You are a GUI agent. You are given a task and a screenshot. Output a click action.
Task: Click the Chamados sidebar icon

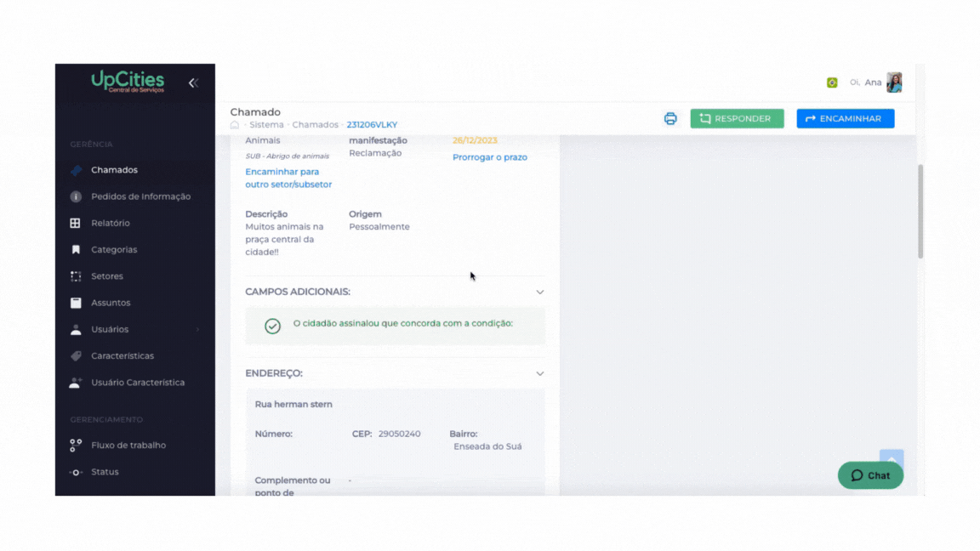pos(76,170)
